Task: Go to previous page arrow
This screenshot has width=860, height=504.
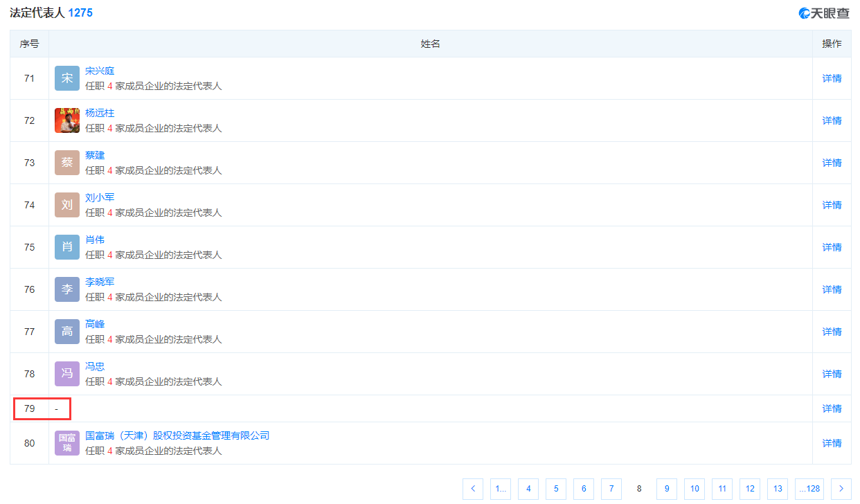Action: 473,489
